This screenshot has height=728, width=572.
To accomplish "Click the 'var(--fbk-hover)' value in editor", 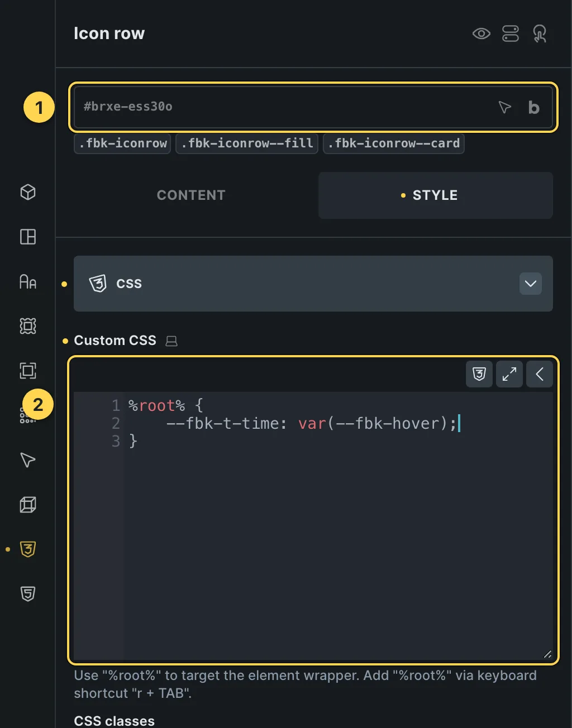I will coord(373,424).
